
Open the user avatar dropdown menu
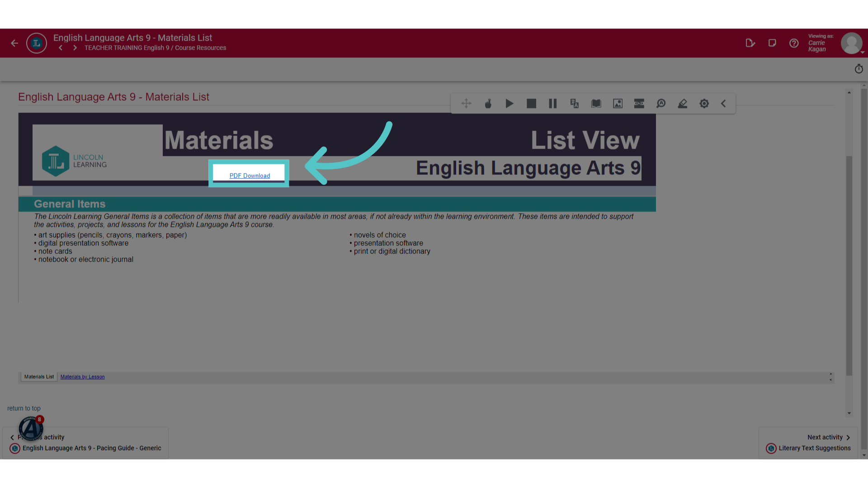click(x=852, y=43)
